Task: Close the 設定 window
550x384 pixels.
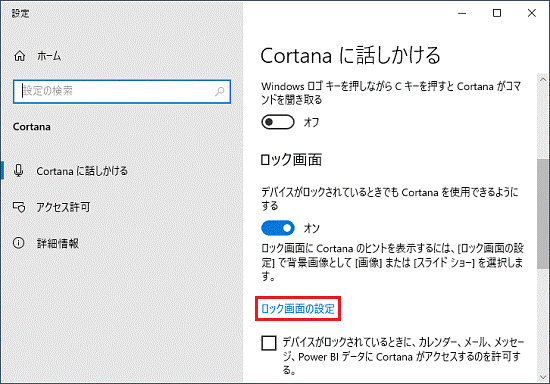Action: click(x=531, y=13)
